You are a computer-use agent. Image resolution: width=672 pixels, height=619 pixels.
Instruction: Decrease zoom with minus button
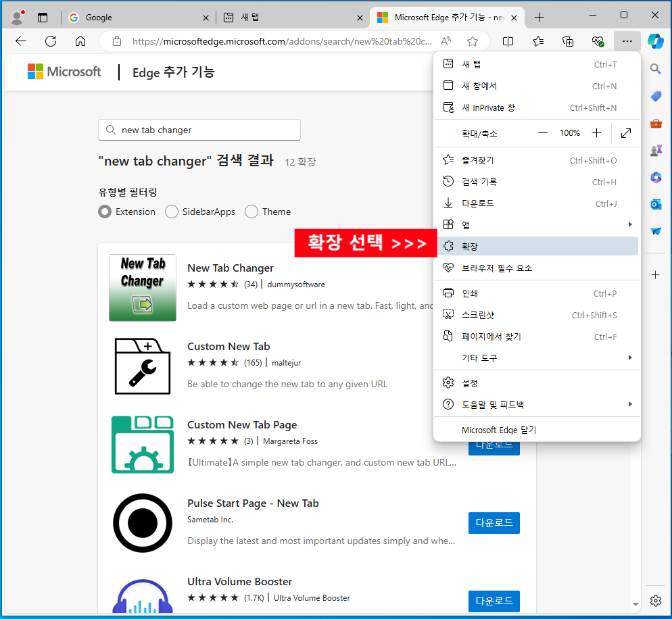click(x=543, y=133)
